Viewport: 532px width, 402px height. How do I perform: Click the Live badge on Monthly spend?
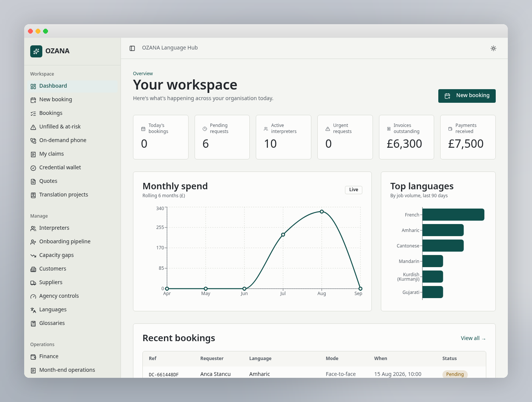(x=354, y=190)
